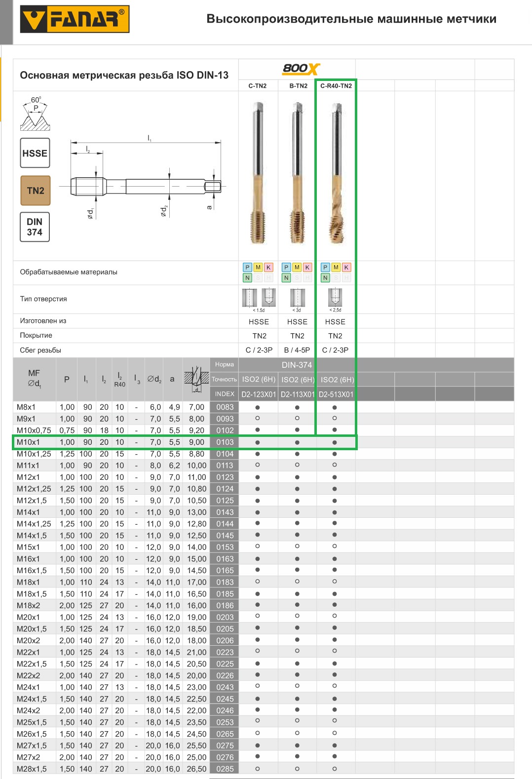
Task: Click the P material icon under C-TN2
Action: pyautogui.click(x=247, y=267)
